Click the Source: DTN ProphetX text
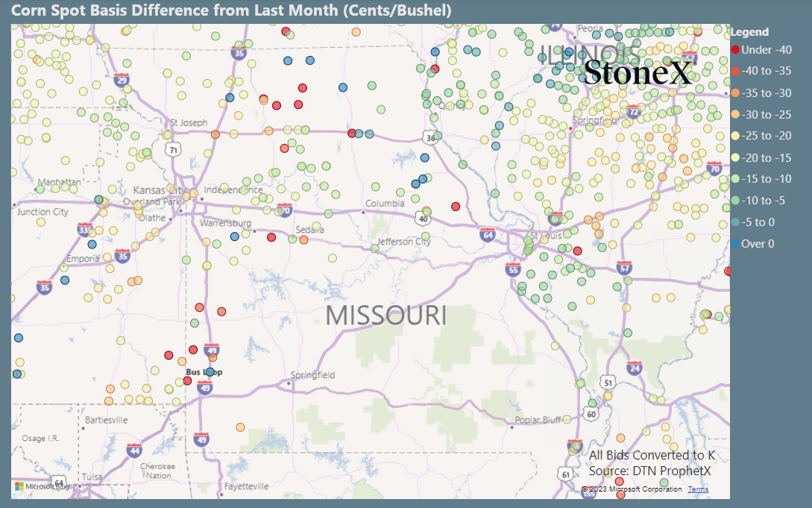812x508 pixels. [x=650, y=471]
